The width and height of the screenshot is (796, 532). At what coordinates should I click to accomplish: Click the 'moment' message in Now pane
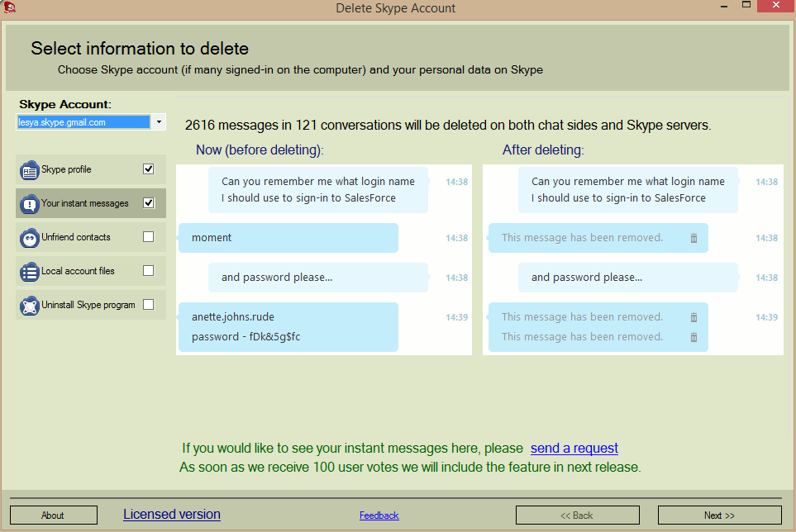click(x=288, y=238)
